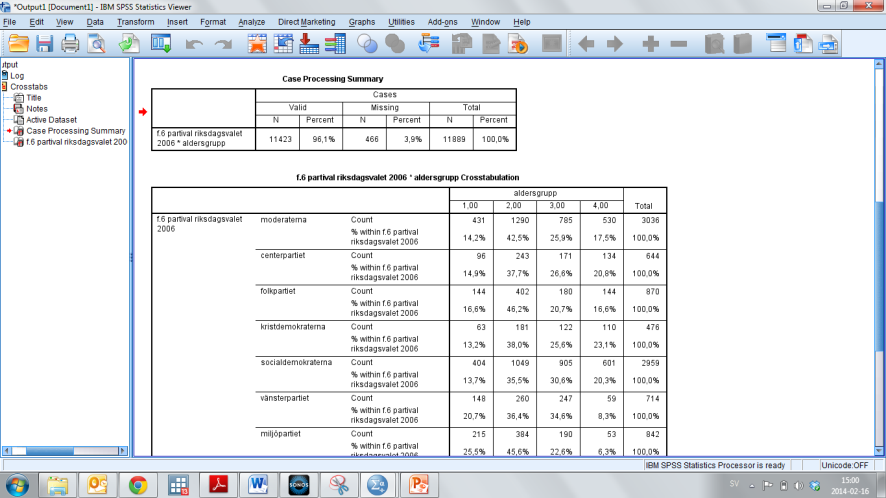Click the Go to Case icon

[x=283, y=44]
